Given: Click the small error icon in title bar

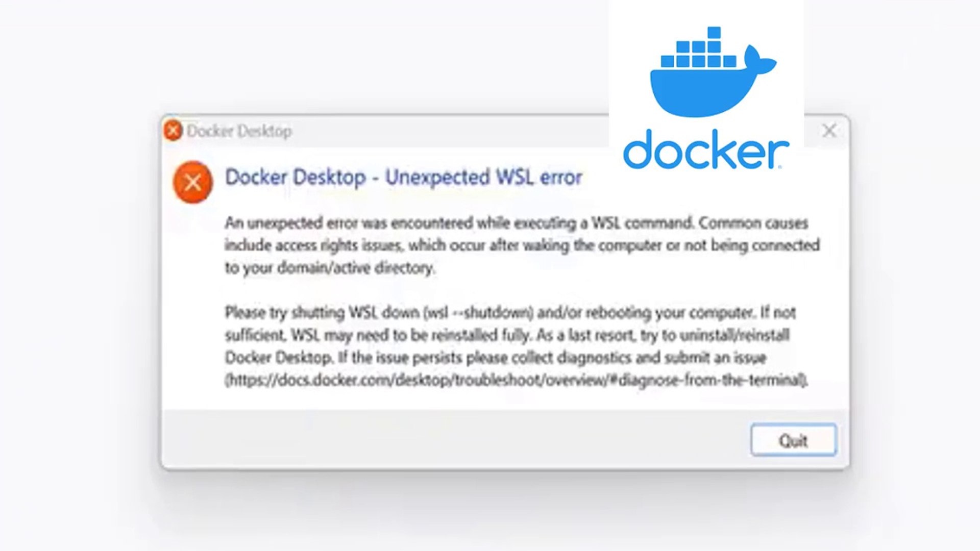Looking at the screenshot, I should coord(173,131).
